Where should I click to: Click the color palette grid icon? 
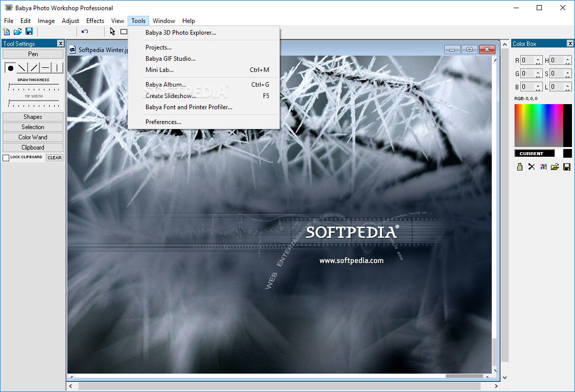click(543, 167)
